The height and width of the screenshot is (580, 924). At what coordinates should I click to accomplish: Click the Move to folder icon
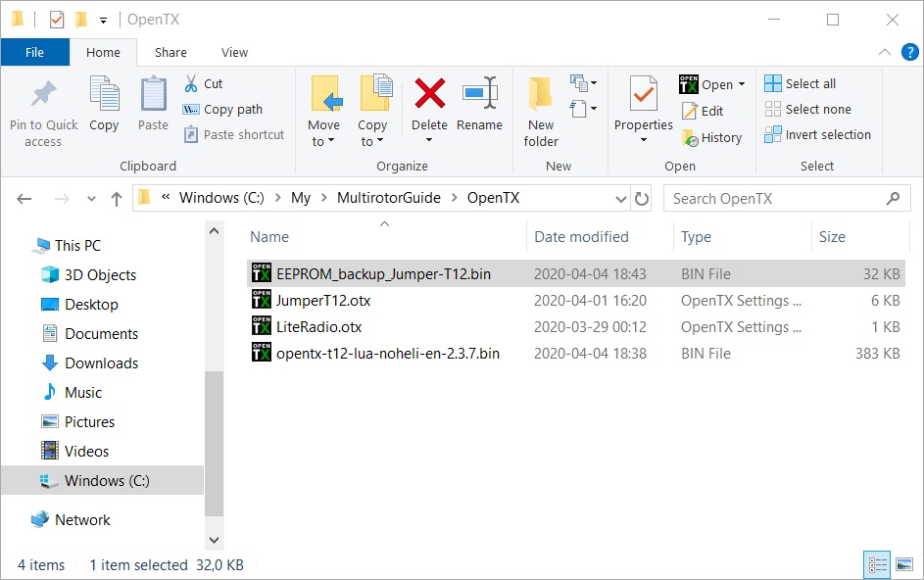(x=324, y=93)
